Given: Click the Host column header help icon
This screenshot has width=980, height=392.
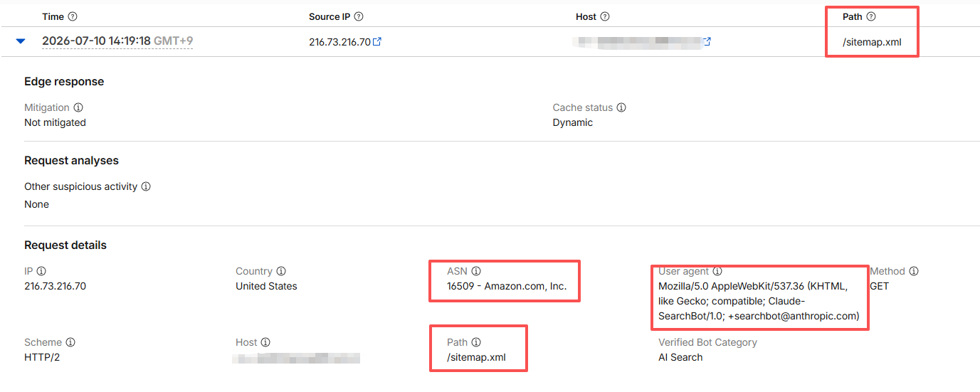Looking at the screenshot, I should [605, 16].
